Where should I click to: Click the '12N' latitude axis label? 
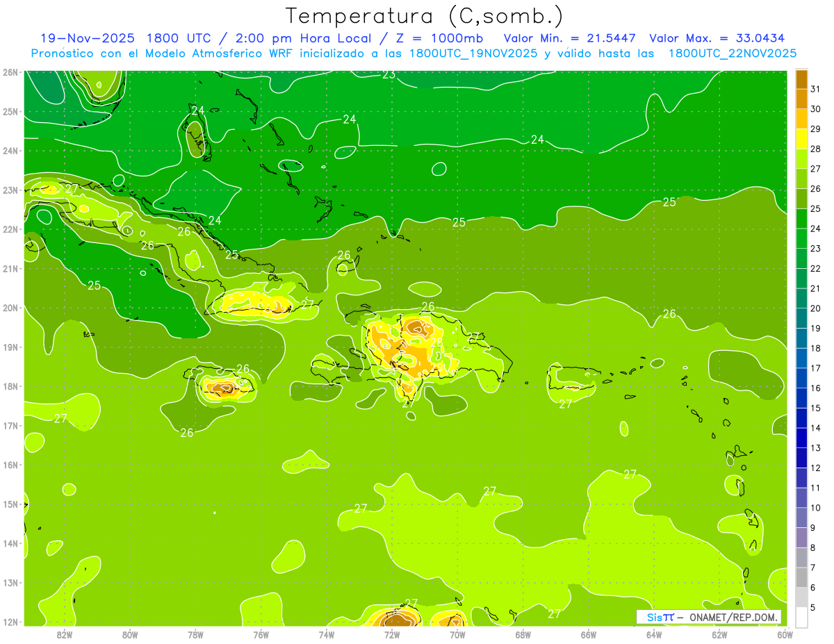10,622
